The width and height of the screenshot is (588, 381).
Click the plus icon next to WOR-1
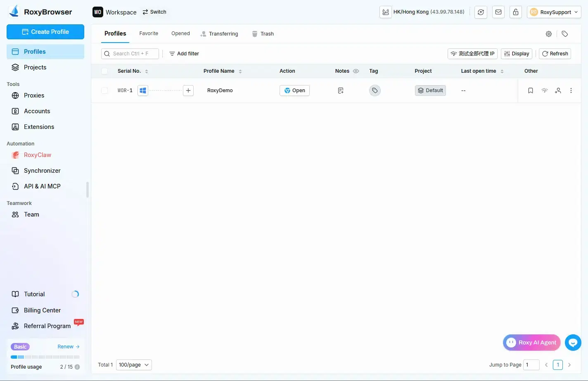coord(188,90)
